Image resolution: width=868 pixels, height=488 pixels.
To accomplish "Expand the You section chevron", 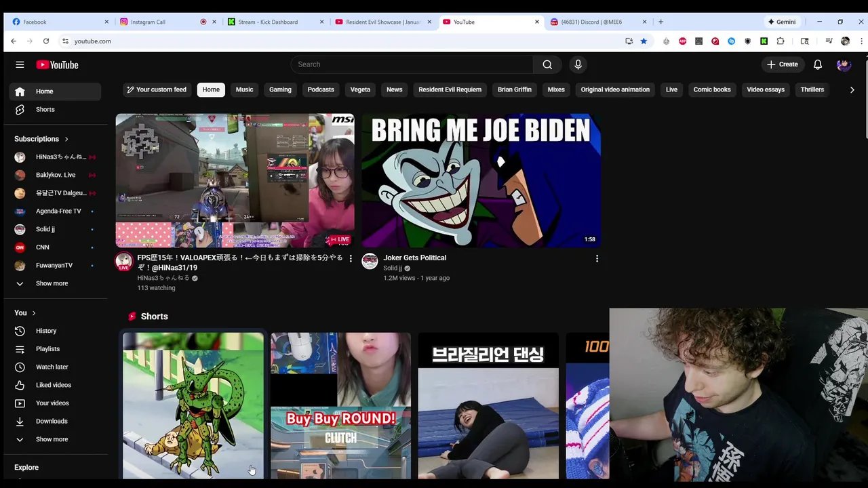I will 33,312.
